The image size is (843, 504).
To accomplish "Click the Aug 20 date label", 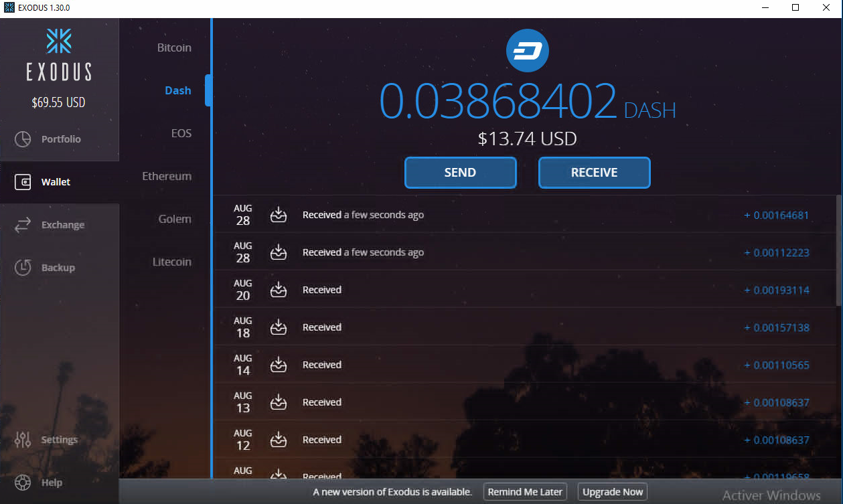I will click(x=243, y=290).
